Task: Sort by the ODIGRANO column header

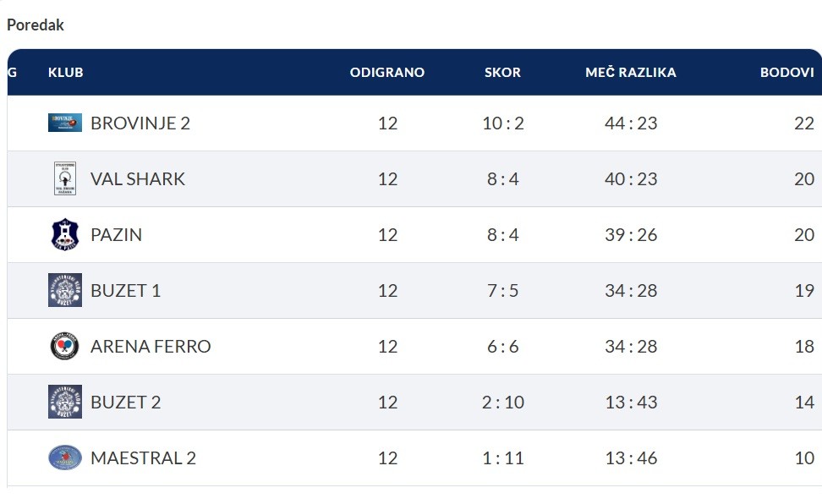Action: pos(387,73)
